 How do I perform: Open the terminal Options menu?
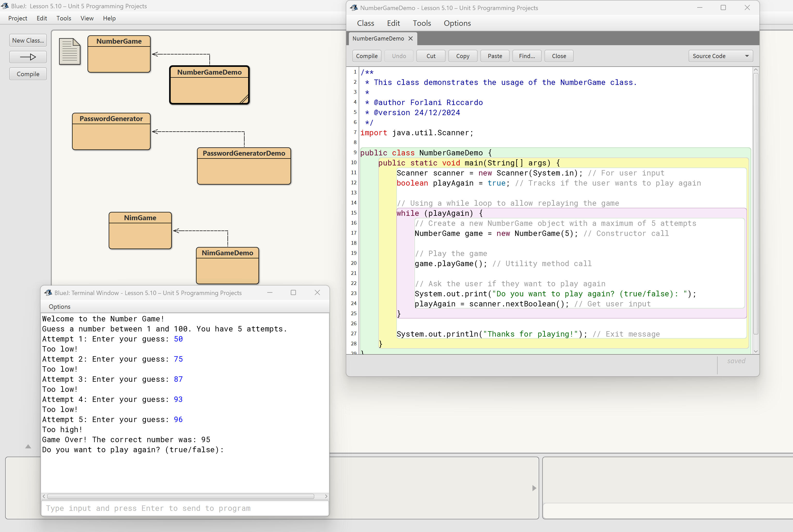point(59,307)
